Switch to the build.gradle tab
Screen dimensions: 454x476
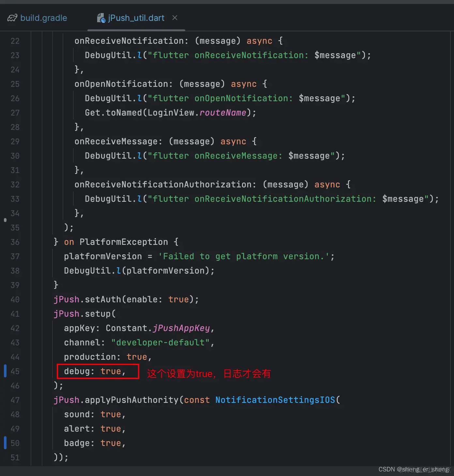pyautogui.click(x=37, y=18)
